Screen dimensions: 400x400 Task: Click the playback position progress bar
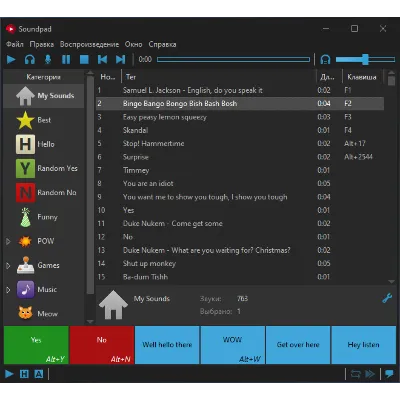pyautogui.click(x=233, y=60)
